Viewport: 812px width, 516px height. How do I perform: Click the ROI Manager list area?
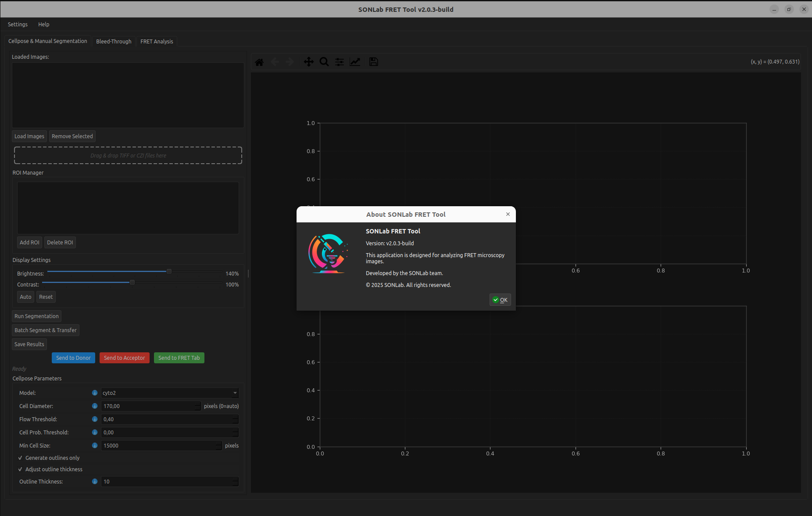(x=128, y=208)
